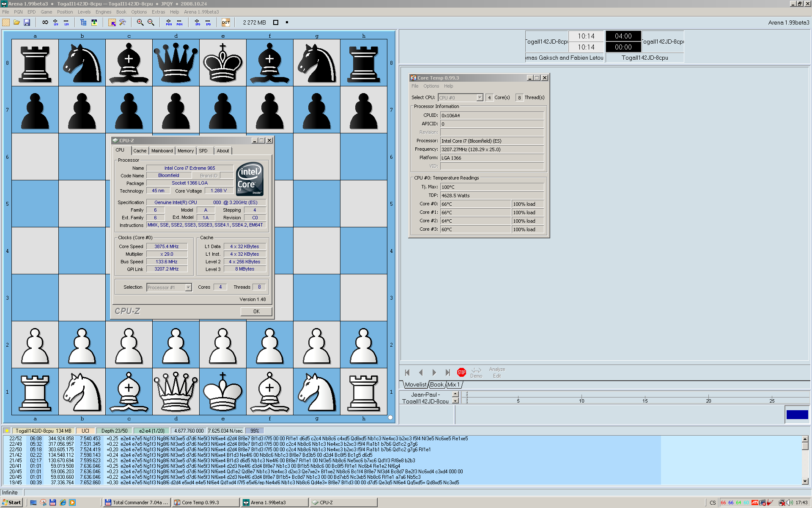
Task: Click the hollow square icon beside memory readout
Action: coord(276,22)
